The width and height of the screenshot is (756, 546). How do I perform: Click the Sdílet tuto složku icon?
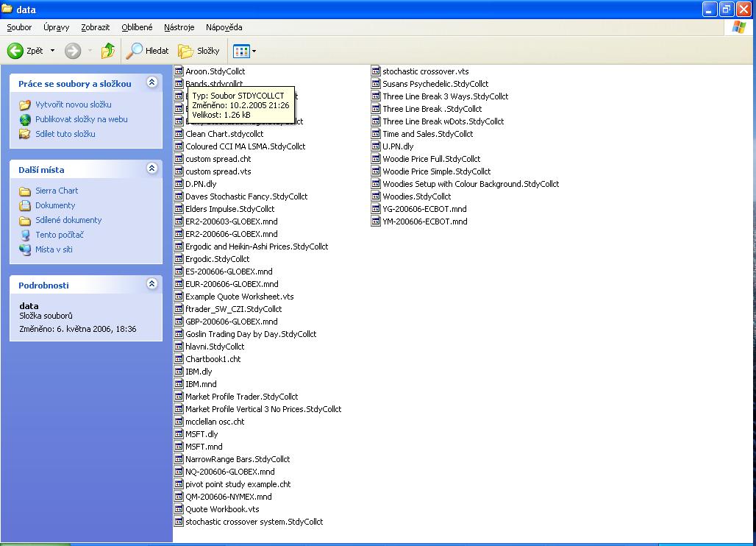click(25, 134)
